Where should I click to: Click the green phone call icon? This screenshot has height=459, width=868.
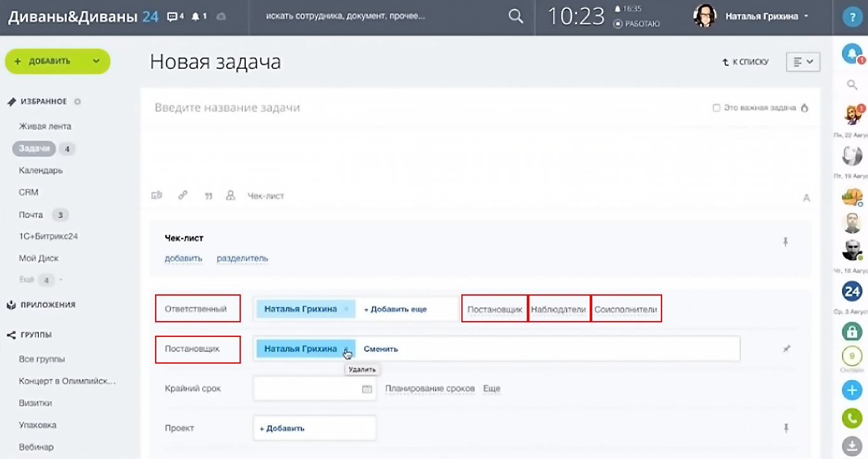[851, 418]
